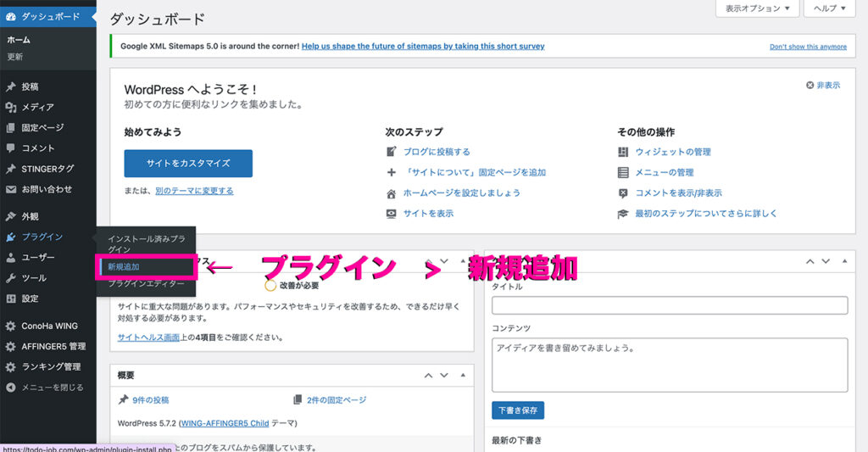
Task: Collapse the 概要 panel with triangle toggle
Action: click(x=463, y=375)
